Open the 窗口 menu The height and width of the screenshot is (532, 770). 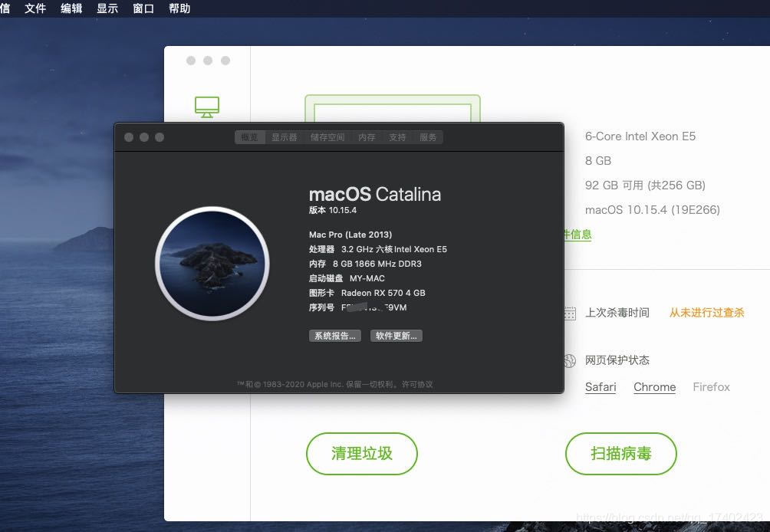point(143,8)
